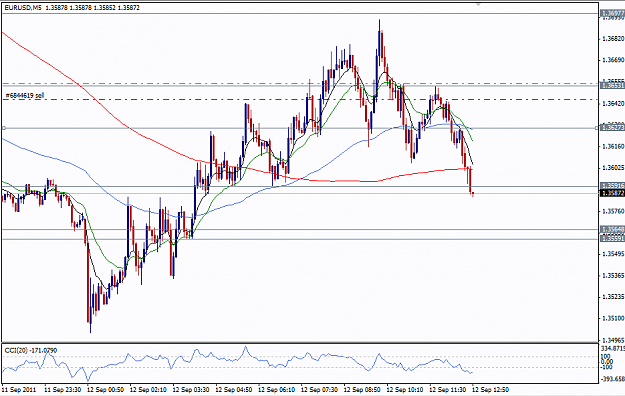Click the 1.35591 horizontal line price tag
Image resolution: width=625 pixels, height=396 pixels.
(612, 238)
